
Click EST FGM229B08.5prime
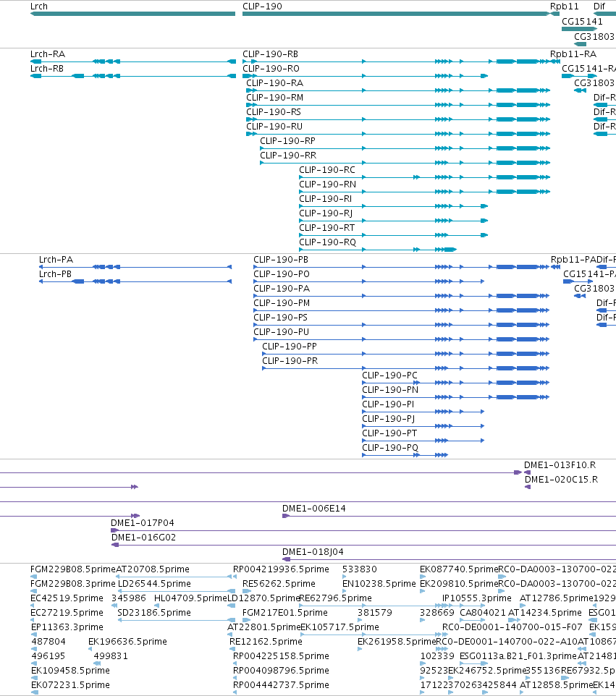pyautogui.click(x=73, y=569)
